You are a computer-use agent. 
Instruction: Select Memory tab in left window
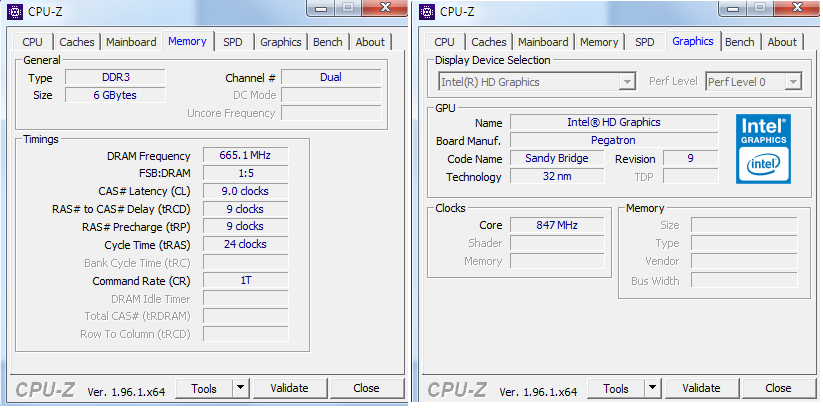187,41
